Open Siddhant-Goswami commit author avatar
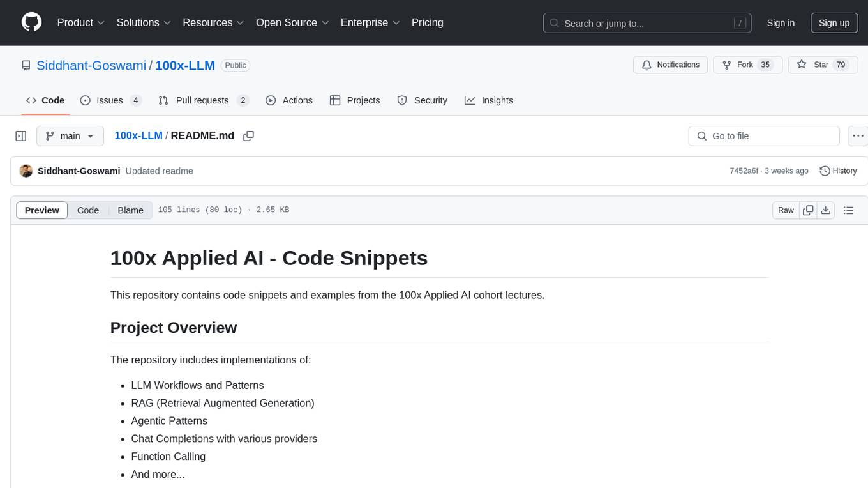 [x=26, y=171]
